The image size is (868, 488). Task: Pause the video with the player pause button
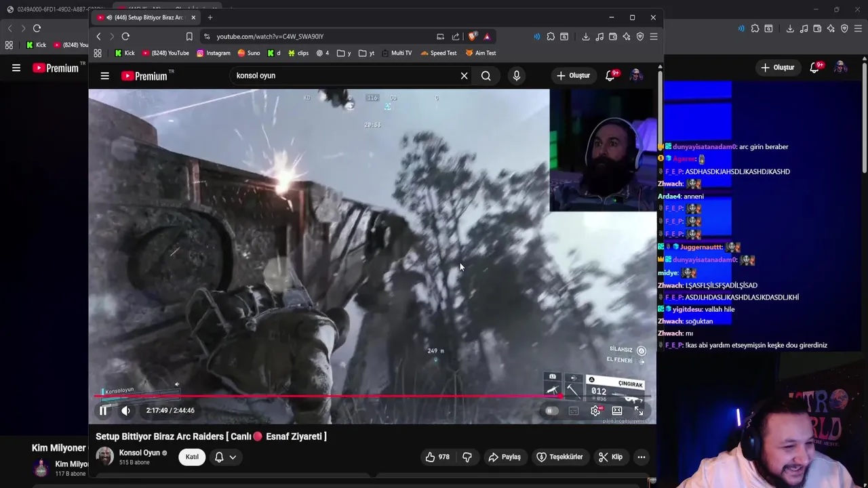pos(103,410)
